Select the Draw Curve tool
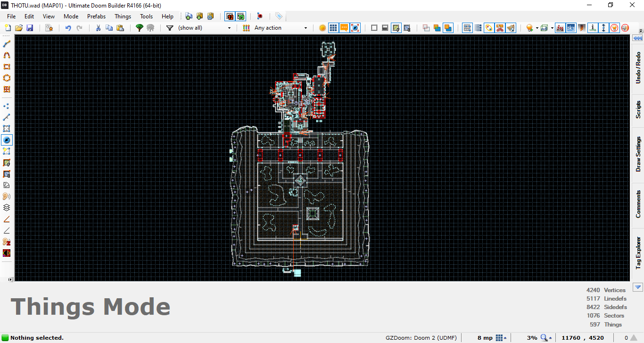This screenshot has height=343, width=644. point(7,55)
